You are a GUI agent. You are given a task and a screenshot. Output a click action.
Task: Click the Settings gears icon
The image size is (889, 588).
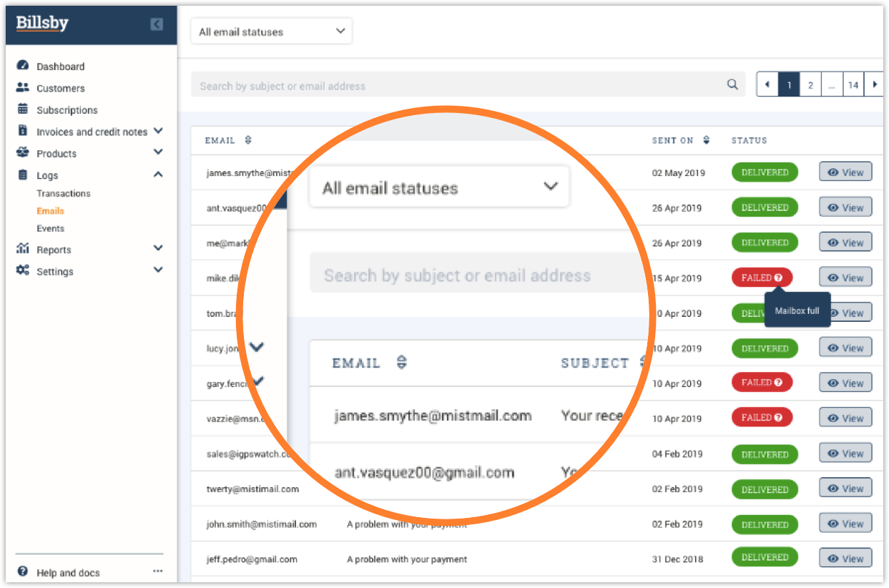pyautogui.click(x=23, y=271)
